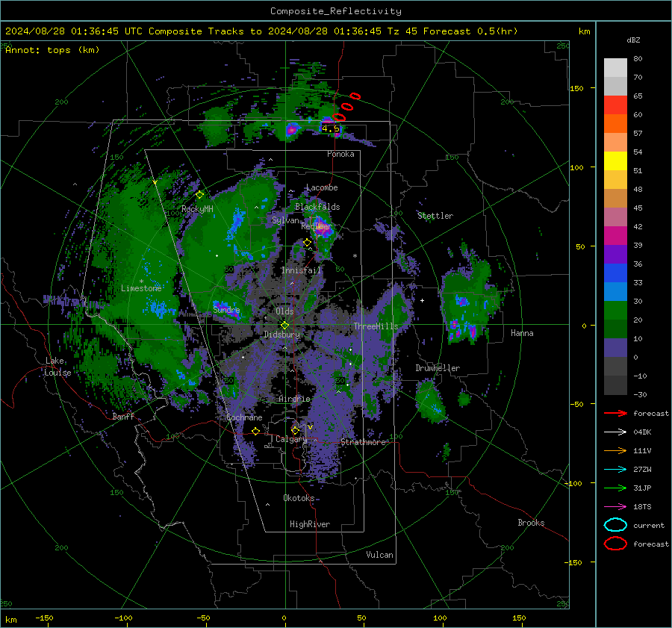Click the white 04DK arrow legend icon
The image size is (672, 628).
coord(615,432)
